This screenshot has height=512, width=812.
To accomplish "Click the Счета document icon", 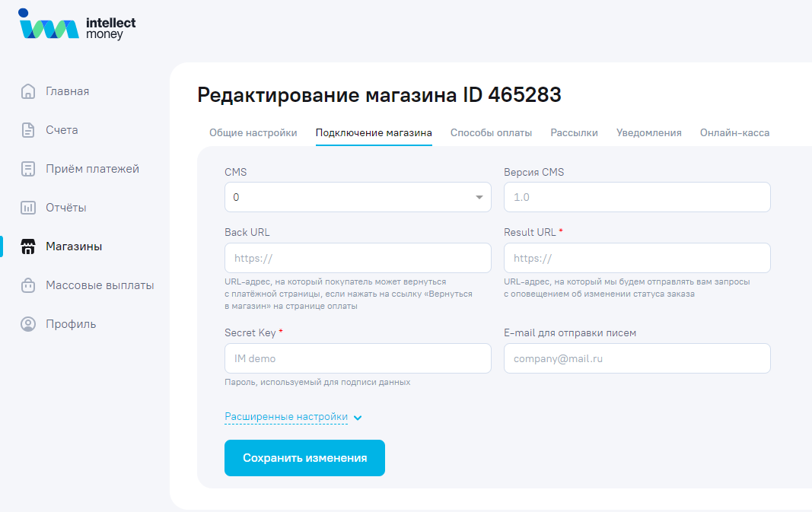I will (x=28, y=130).
